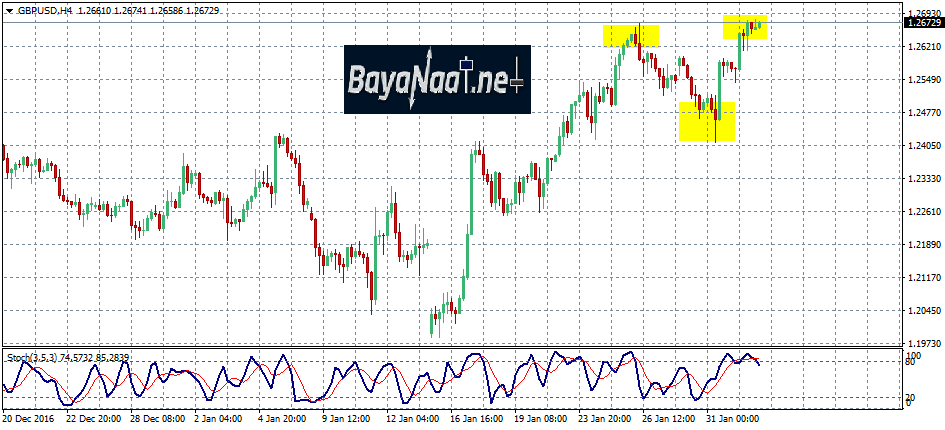Select the yellow highlight box at the lowest dip

tap(707, 121)
